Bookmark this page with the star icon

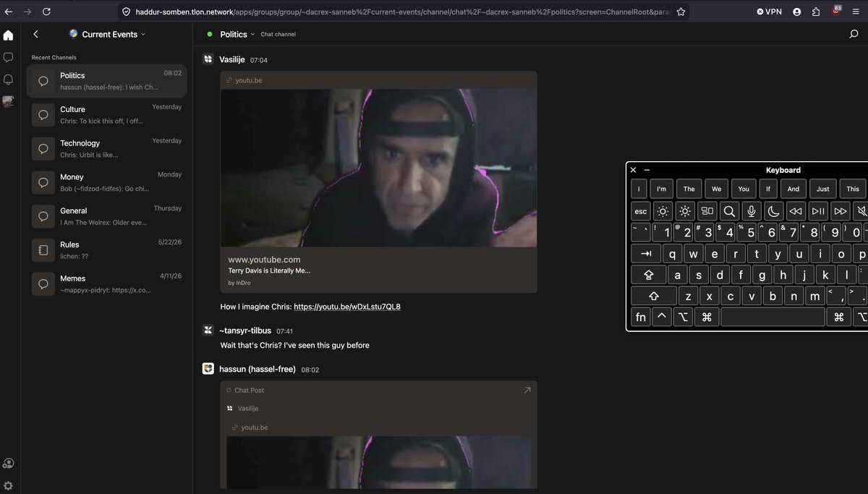point(681,12)
